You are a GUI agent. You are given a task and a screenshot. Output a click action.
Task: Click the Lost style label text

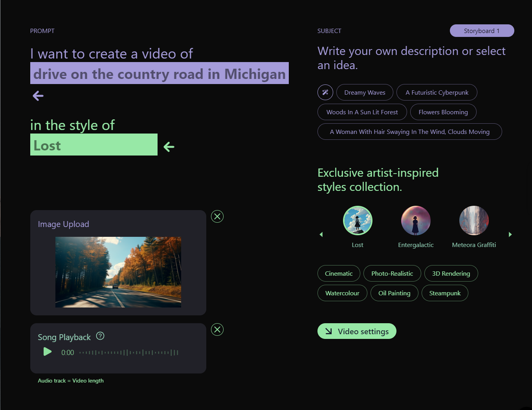click(358, 245)
